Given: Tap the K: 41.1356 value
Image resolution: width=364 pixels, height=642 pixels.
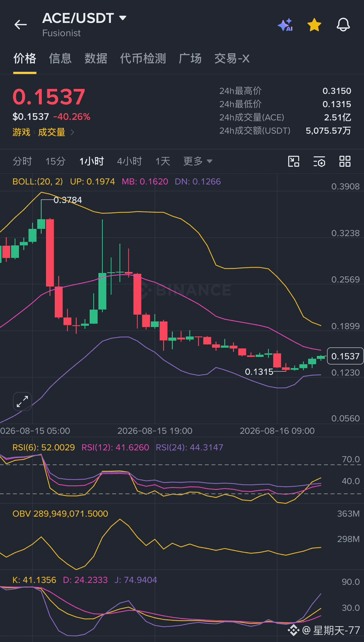Looking at the screenshot, I should pos(34,580).
